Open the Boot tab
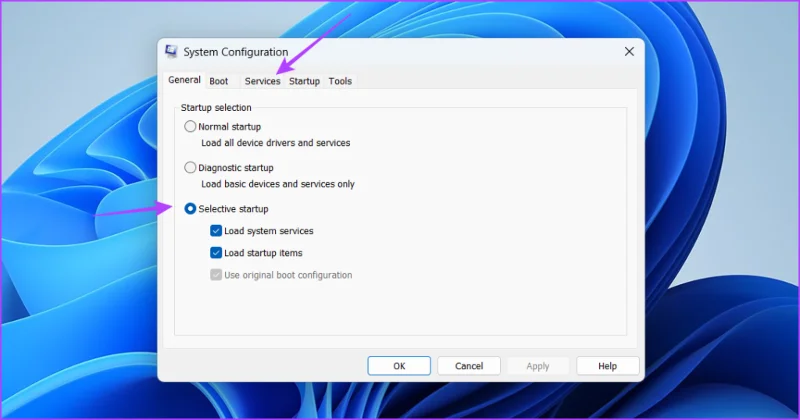 point(219,81)
